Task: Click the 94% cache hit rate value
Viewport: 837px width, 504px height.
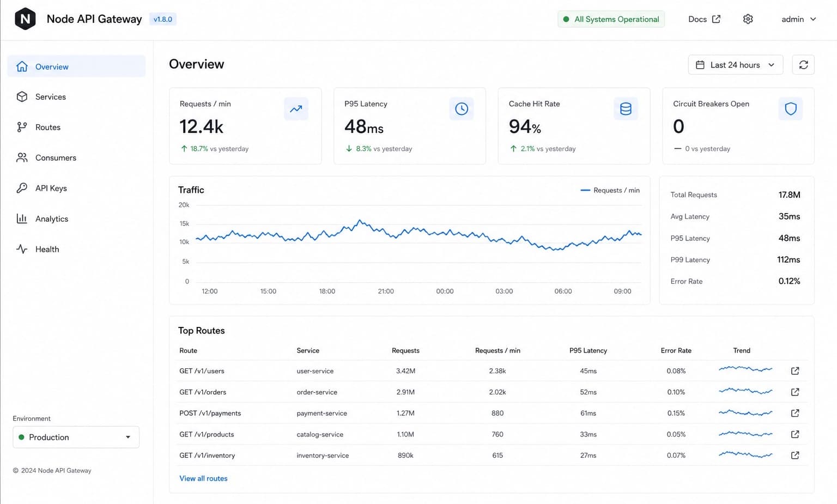Action: pyautogui.click(x=525, y=126)
